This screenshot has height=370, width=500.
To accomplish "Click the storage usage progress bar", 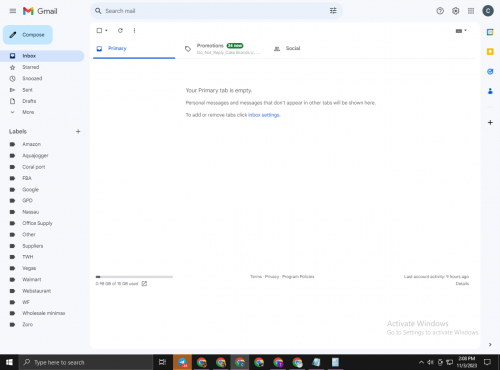I will [134, 277].
